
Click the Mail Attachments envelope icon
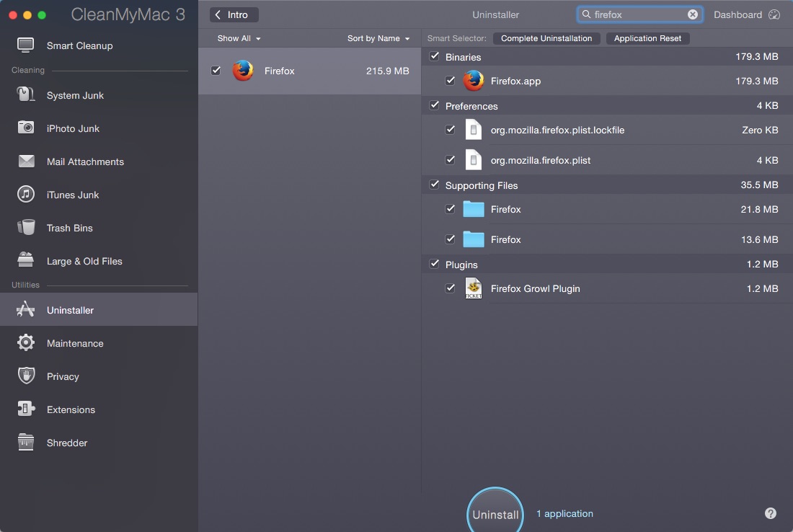(26, 161)
